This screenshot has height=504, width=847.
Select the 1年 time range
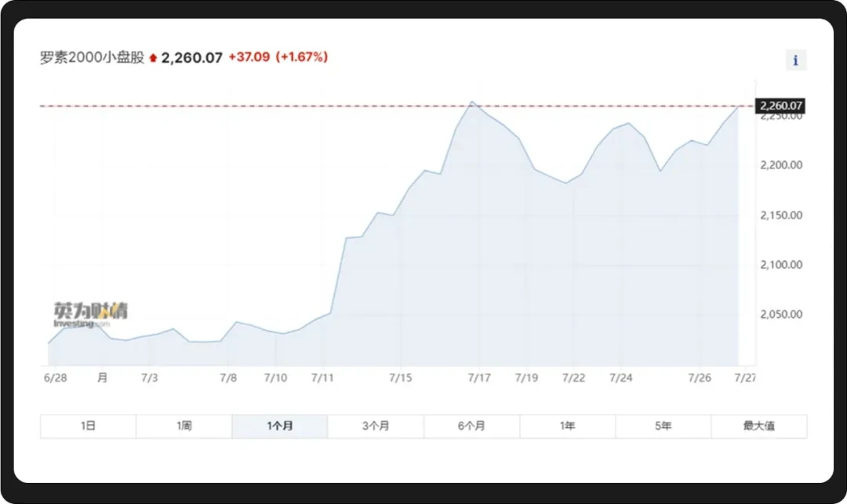(567, 426)
